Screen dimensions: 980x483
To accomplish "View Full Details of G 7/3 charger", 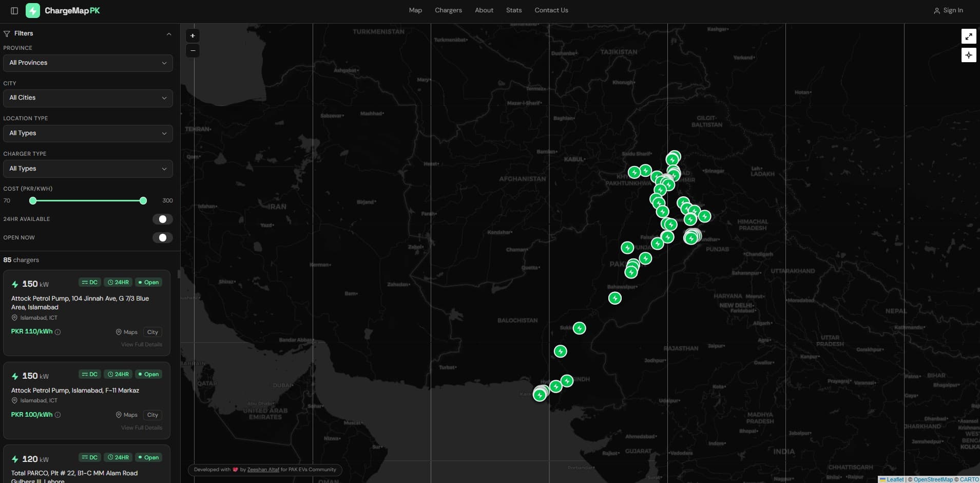I will click(142, 344).
